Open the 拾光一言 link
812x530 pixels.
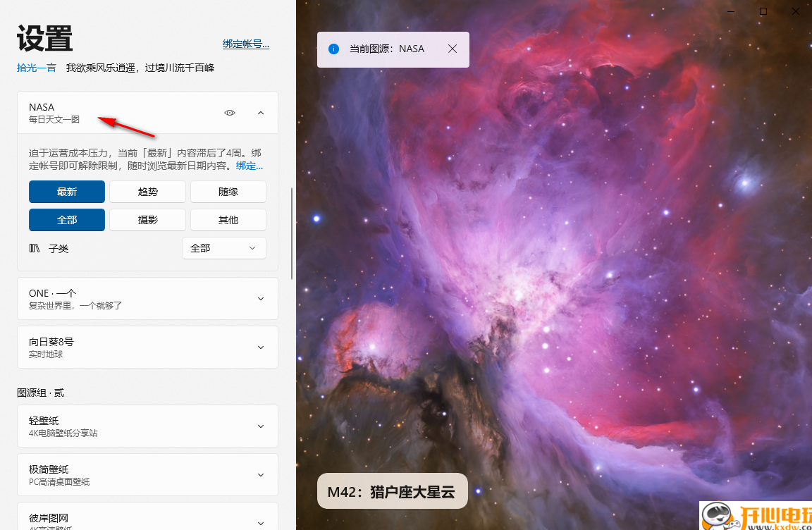click(36, 68)
